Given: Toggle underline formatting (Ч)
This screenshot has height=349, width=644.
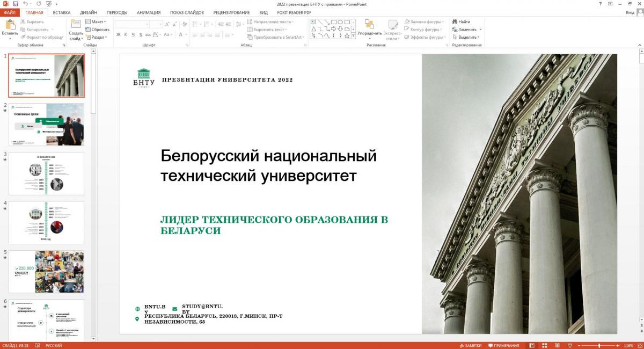Looking at the screenshot, I should click(132, 34).
